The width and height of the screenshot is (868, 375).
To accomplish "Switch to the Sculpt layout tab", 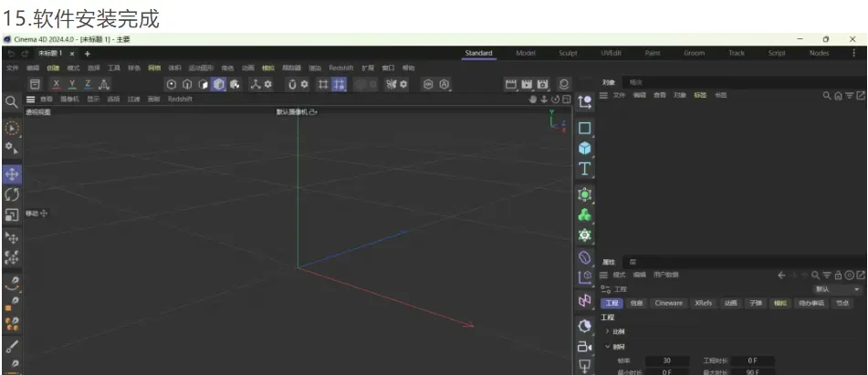I will 568,53.
